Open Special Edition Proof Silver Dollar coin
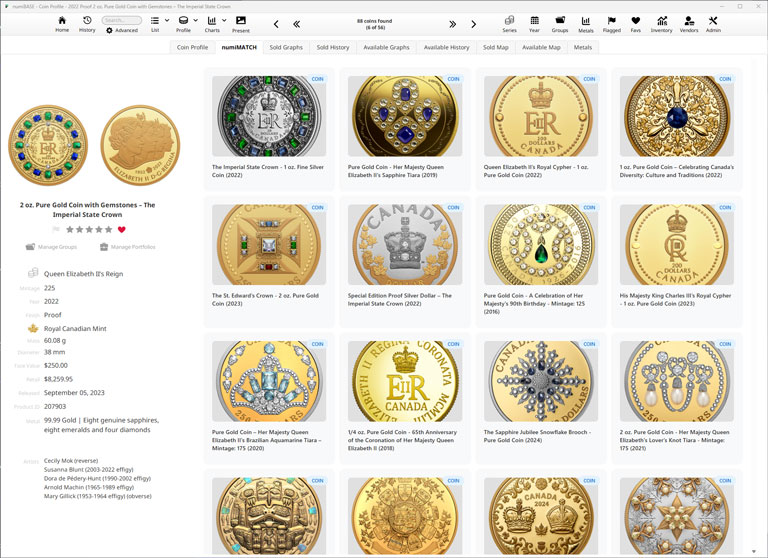This screenshot has width=768, height=558. [405, 262]
